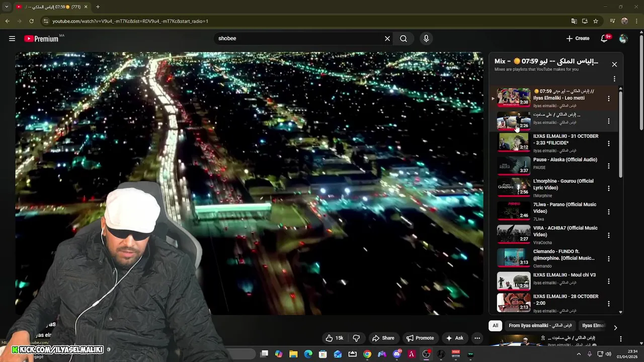Close the Mix playlist panel
This screenshot has width=644, height=362.
(614, 64)
